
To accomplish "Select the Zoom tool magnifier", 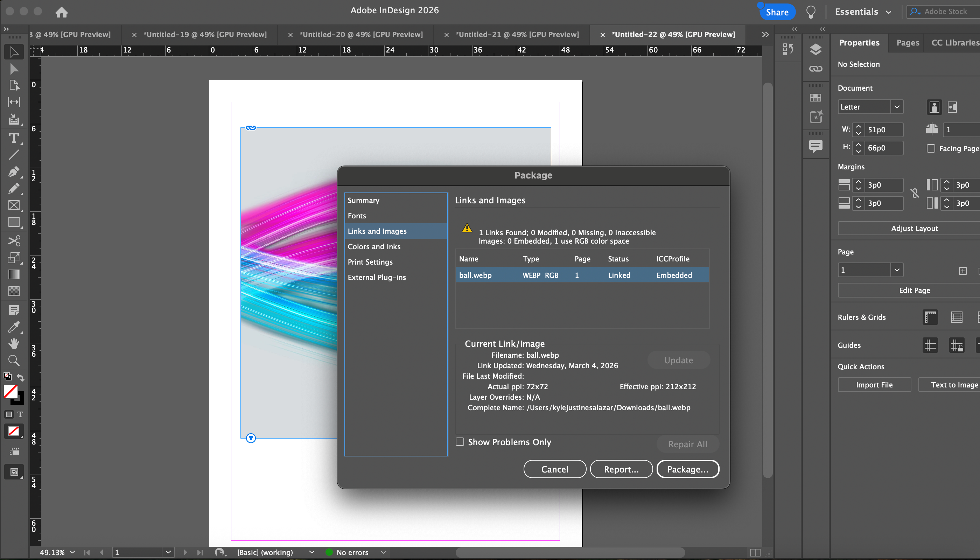I will coord(14,360).
